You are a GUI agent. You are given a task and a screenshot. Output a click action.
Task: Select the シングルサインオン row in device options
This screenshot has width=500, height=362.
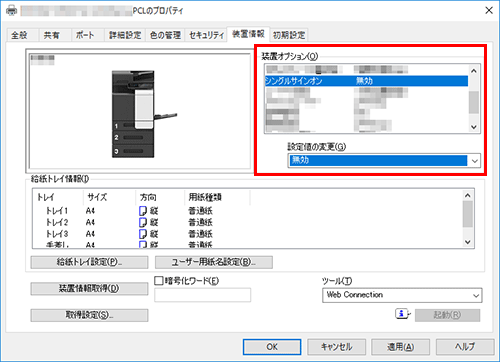click(366, 81)
